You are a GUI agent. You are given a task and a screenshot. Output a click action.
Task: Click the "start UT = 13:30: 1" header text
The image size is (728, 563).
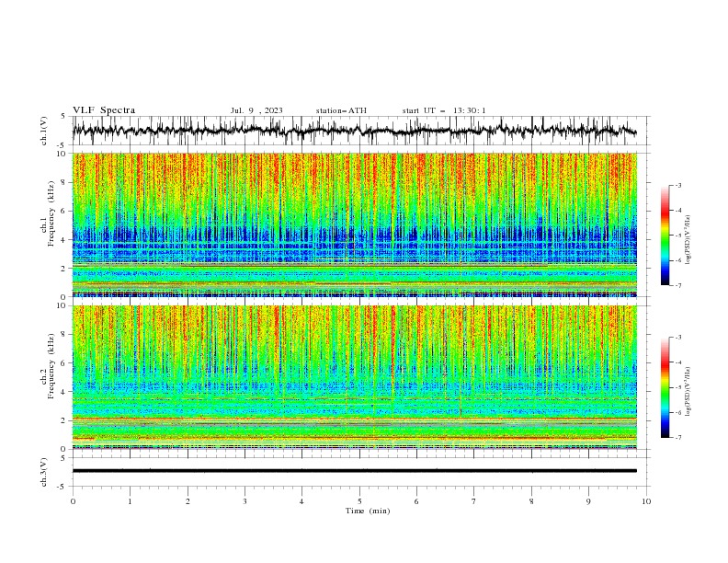444,110
